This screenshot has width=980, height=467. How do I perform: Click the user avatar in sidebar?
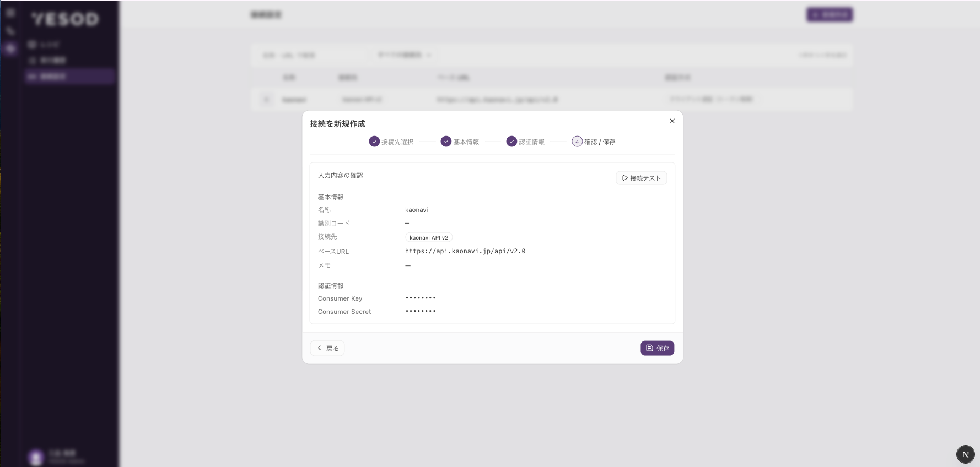36,457
